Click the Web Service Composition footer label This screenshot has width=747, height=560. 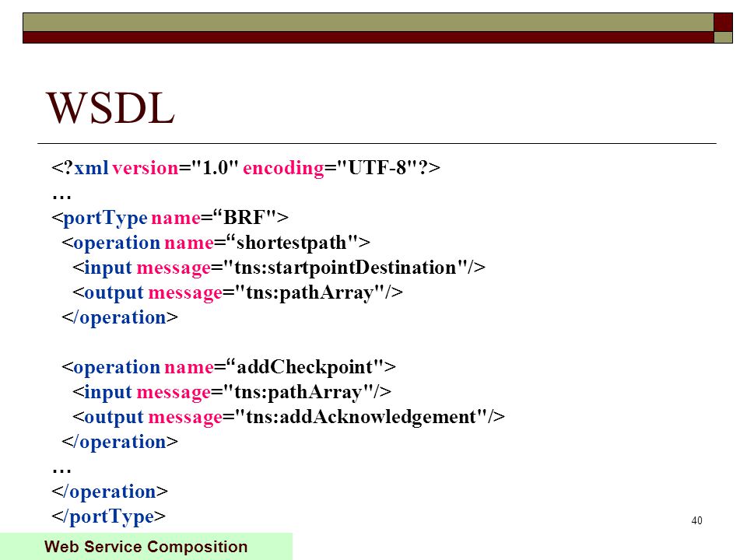pyautogui.click(x=146, y=546)
